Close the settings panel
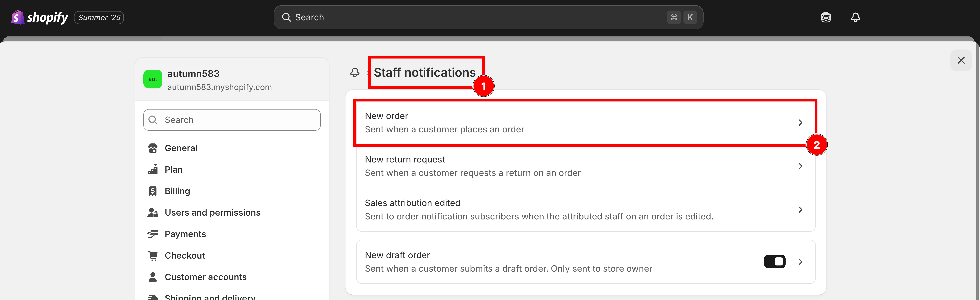The width and height of the screenshot is (980, 300). [x=961, y=60]
